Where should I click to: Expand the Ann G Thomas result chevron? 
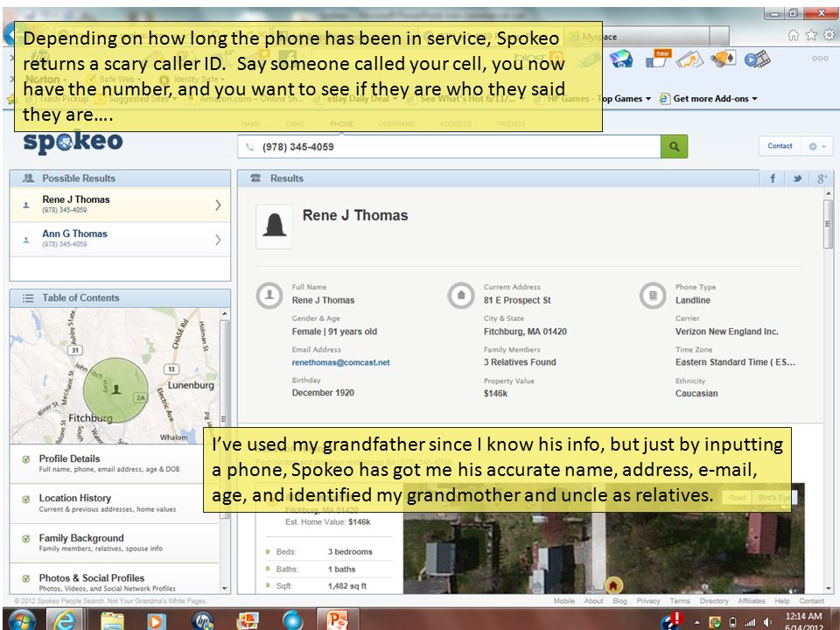218,240
